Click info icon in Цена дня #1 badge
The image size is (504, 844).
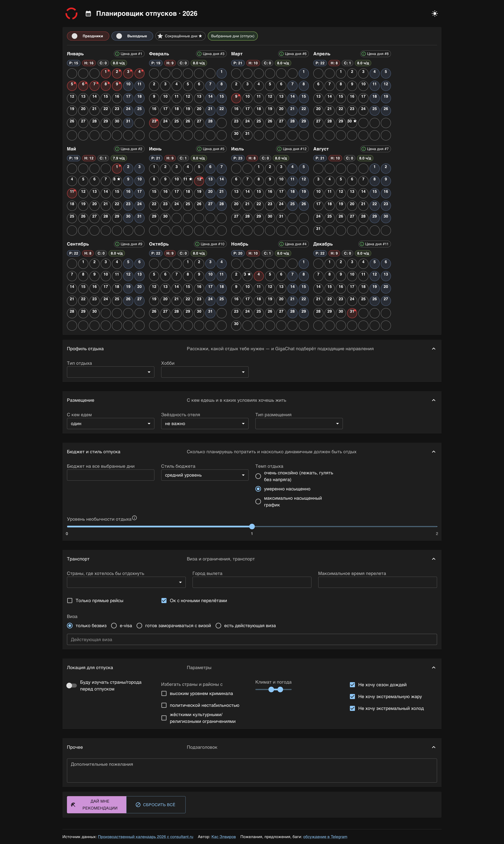(x=117, y=54)
